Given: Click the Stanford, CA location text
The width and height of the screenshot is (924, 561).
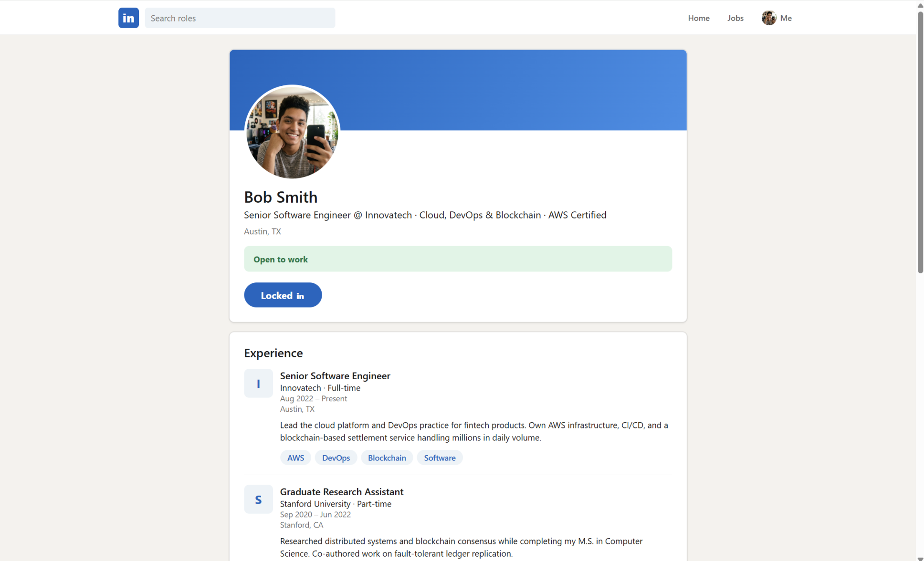Looking at the screenshot, I should 301,525.
